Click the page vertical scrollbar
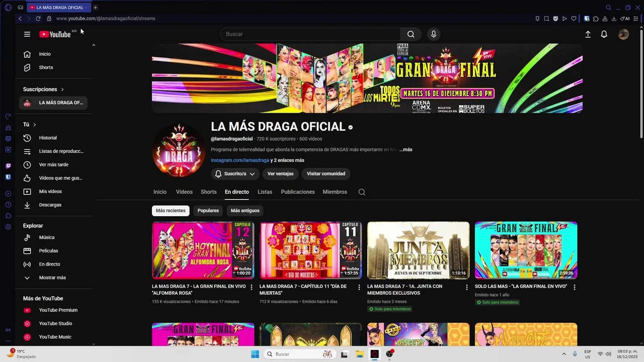644x362 pixels. point(641,83)
